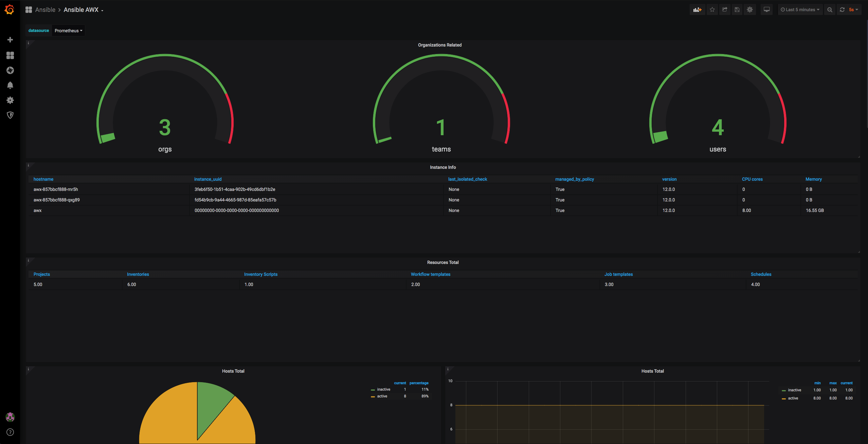
Task: Open the Organizations Related panel title menu
Action: 439,45
